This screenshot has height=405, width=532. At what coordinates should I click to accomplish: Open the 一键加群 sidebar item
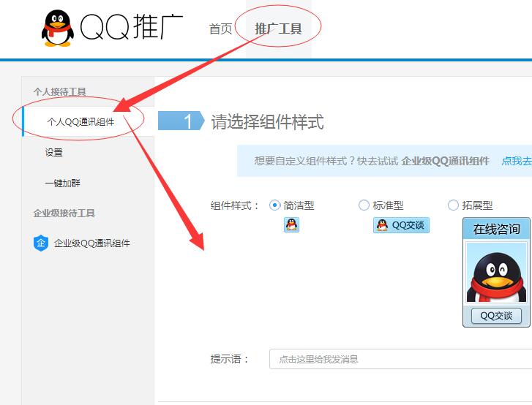click(x=62, y=183)
